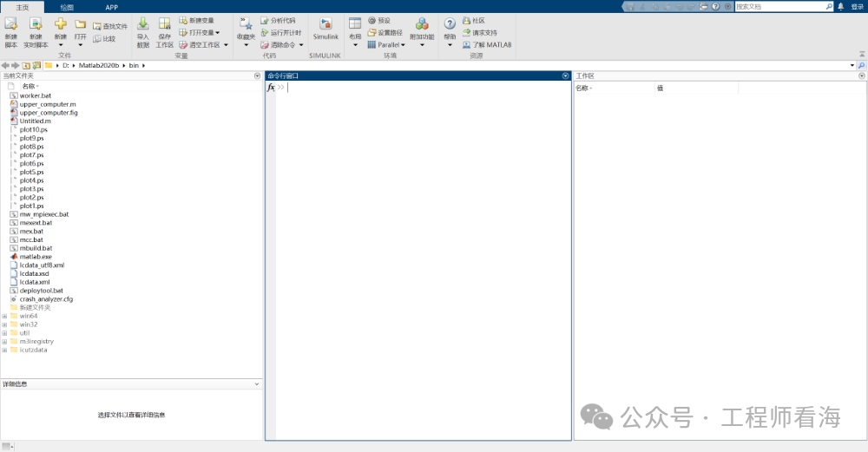Click the 预设 (Preferences) gear button
Viewport: 868px width, 452px height.
[x=379, y=21]
